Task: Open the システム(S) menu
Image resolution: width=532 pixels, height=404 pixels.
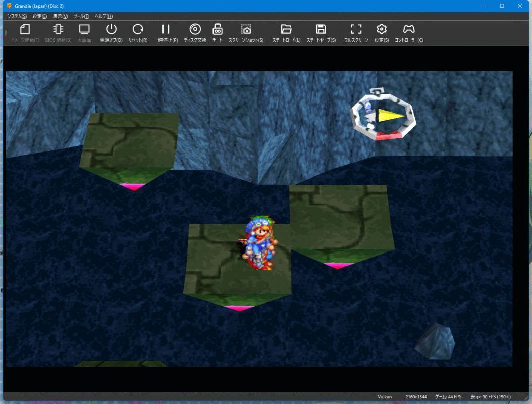Action: 17,16
